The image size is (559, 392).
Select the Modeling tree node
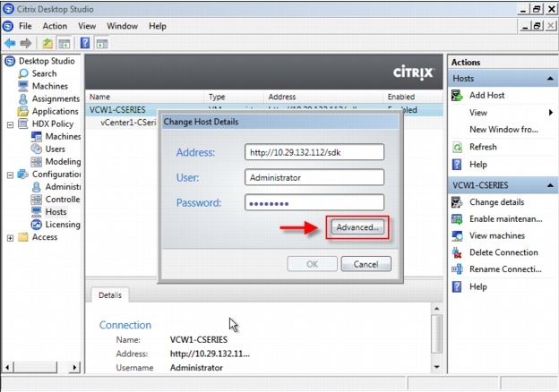63,162
